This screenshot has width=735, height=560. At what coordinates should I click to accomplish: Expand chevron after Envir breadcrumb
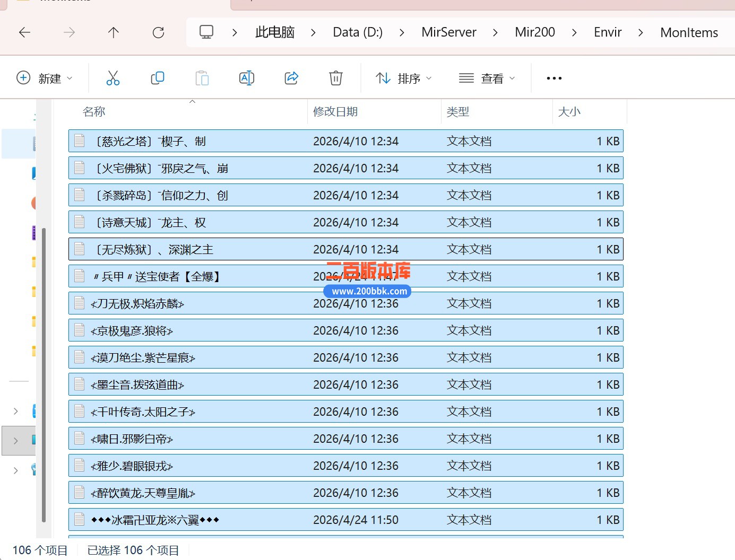tap(641, 32)
